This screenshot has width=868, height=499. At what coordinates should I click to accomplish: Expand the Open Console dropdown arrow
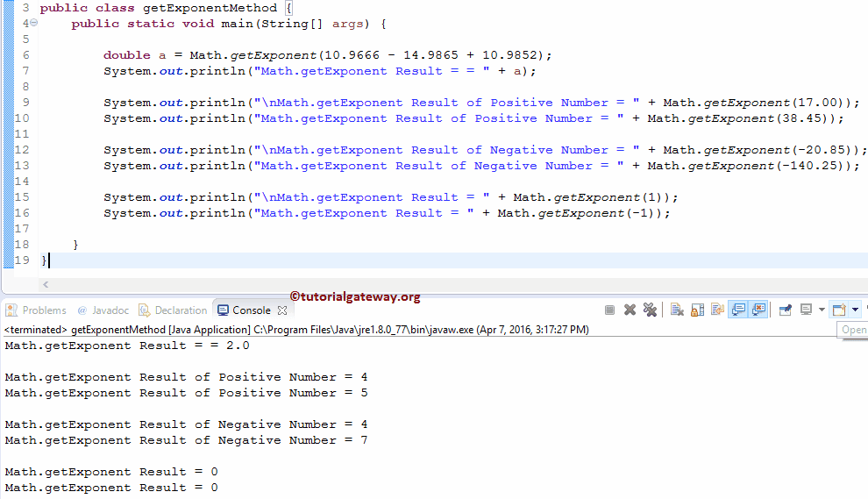coord(855,310)
